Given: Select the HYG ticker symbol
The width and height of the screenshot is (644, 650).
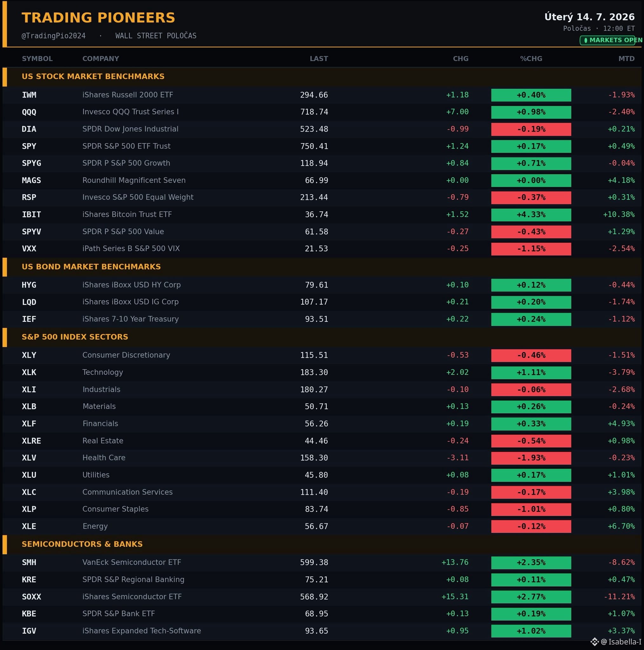Looking at the screenshot, I should [x=29, y=285].
